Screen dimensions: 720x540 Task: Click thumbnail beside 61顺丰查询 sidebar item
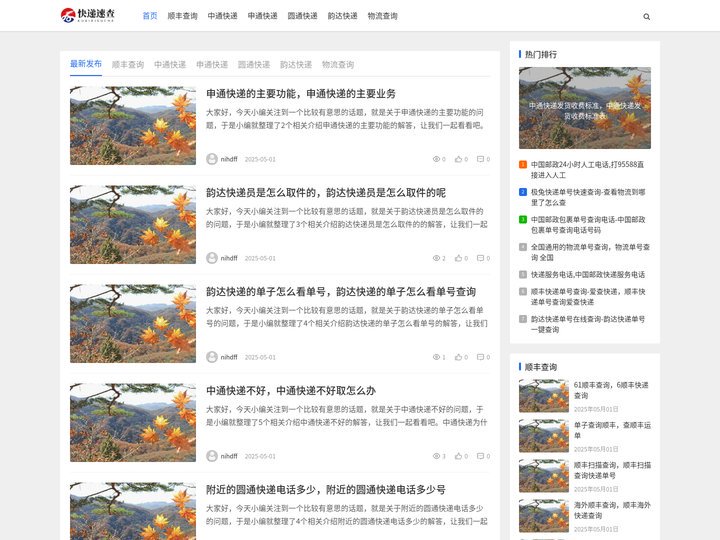pyautogui.click(x=544, y=396)
